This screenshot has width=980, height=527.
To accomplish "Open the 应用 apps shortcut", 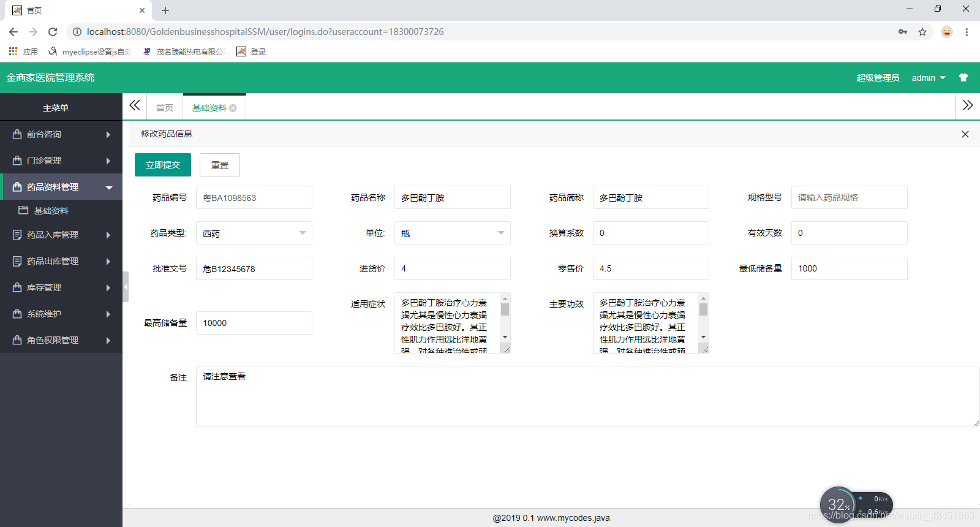I will 23,51.
